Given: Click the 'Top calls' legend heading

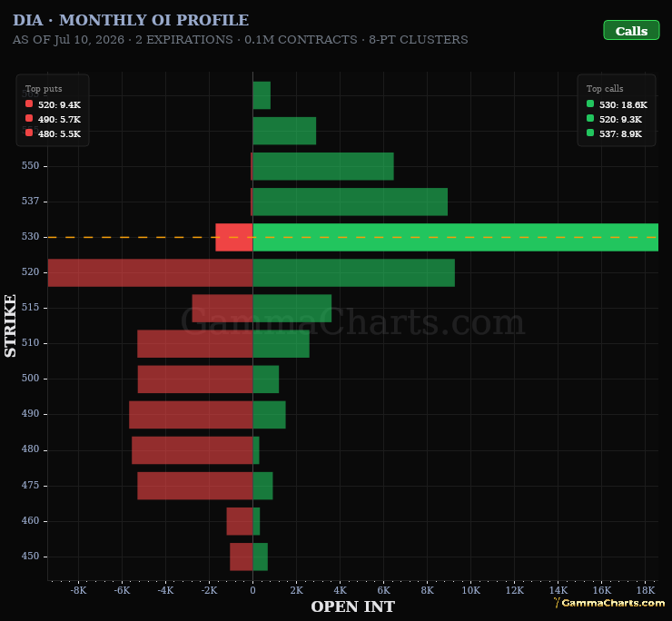Looking at the screenshot, I should coord(605,89).
